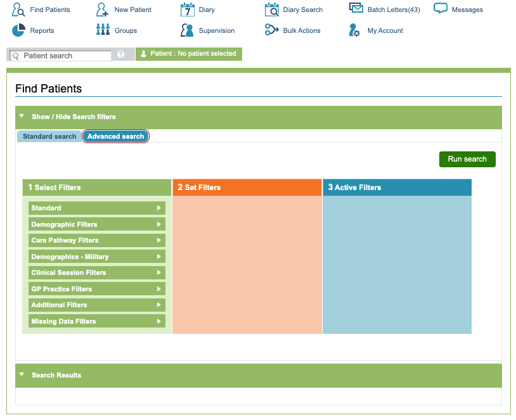
Task: Click the Find Patients magnifier icon
Action: click(18, 10)
